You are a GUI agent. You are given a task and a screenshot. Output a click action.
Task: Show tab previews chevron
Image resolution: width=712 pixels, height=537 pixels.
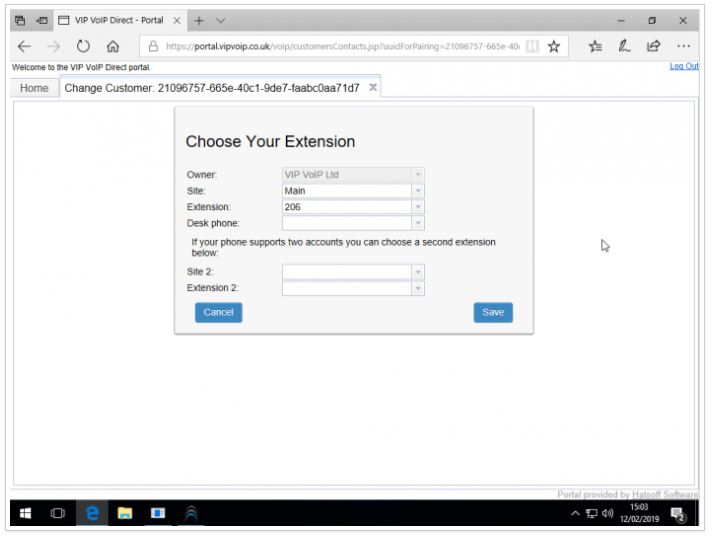[x=221, y=21]
